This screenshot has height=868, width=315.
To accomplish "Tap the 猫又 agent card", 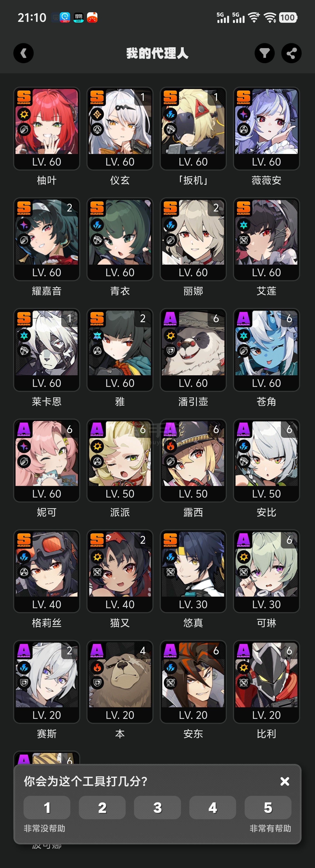I will (120, 571).
